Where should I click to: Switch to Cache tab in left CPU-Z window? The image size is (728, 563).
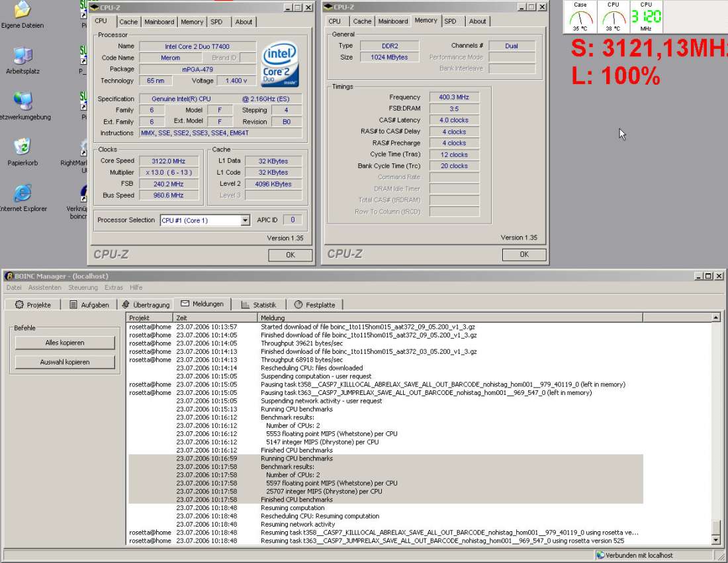tap(128, 22)
